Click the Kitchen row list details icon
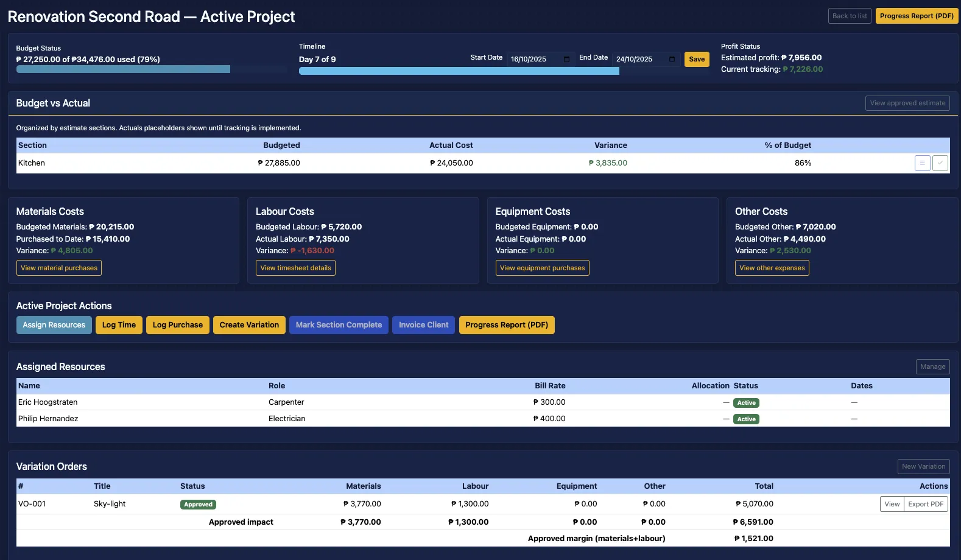 point(922,163)
